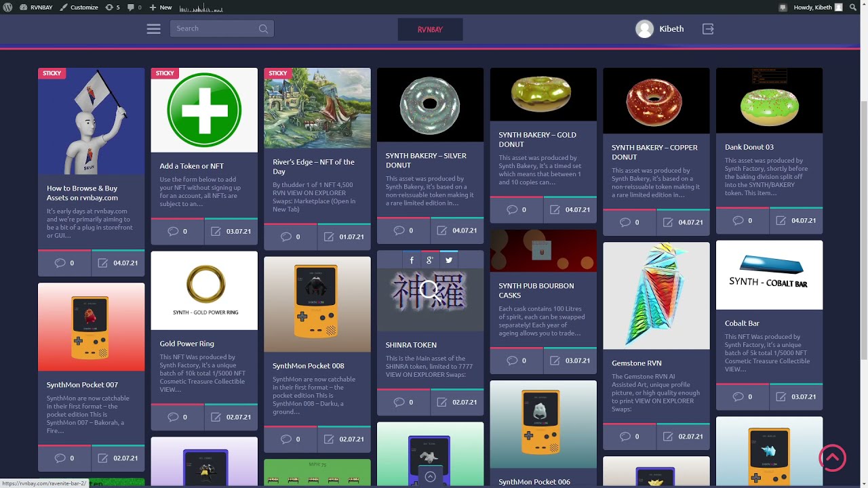Open River's Edge – NFT of the Day
Viewport: 868px width, 488px height.
[x=313, y=167]
